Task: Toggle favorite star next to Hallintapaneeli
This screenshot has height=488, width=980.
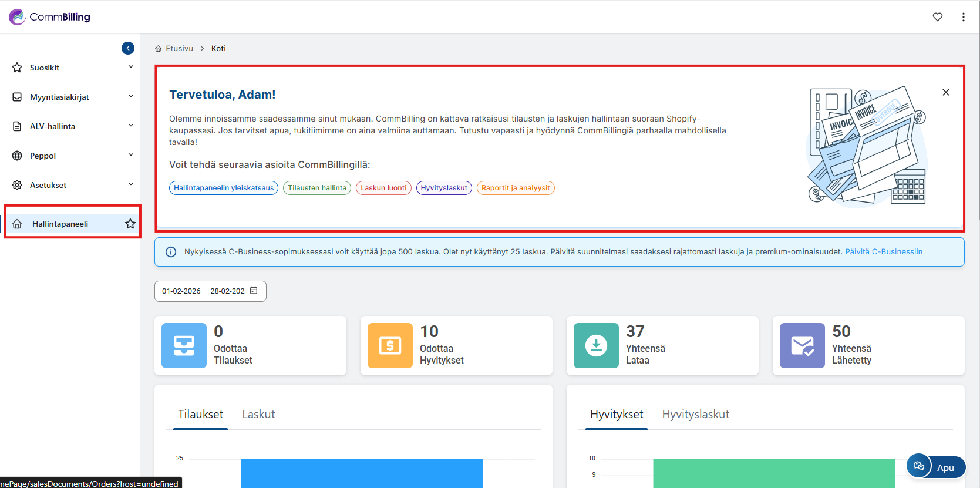Action: (x=130, y=224)
